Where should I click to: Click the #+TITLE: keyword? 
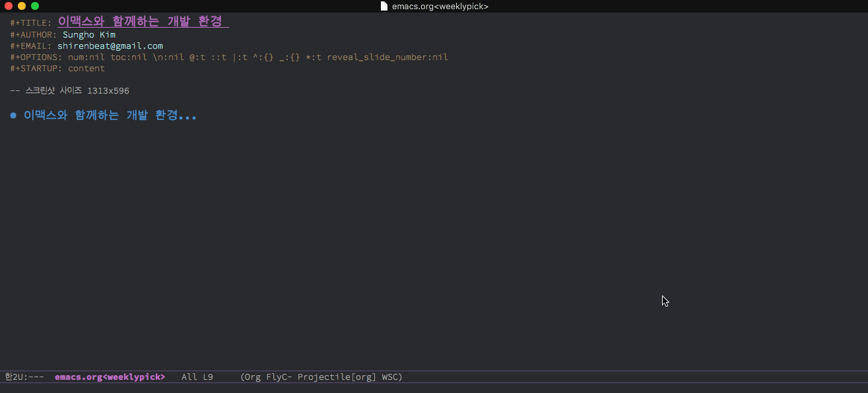coord(30,23)
